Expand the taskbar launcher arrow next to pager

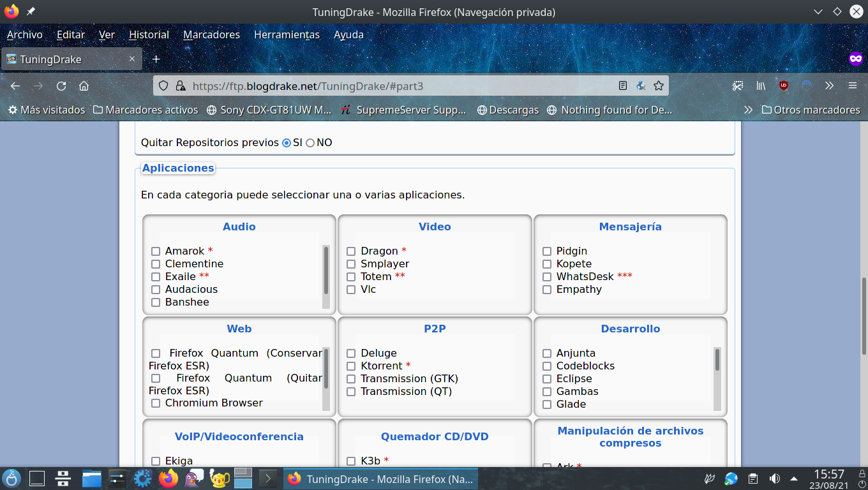click(x=269, y=479)
